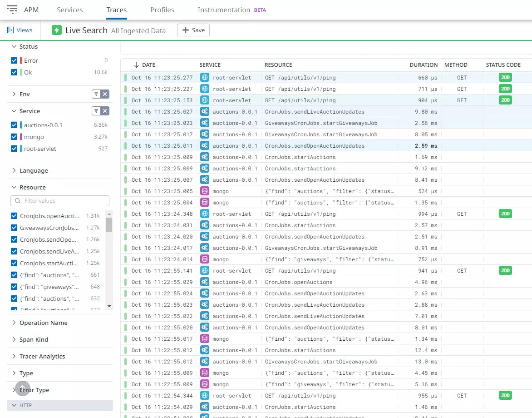Screen dimensions: 532x418
Task: Uncheck the Error status checkbox
Action: point(15,60)
